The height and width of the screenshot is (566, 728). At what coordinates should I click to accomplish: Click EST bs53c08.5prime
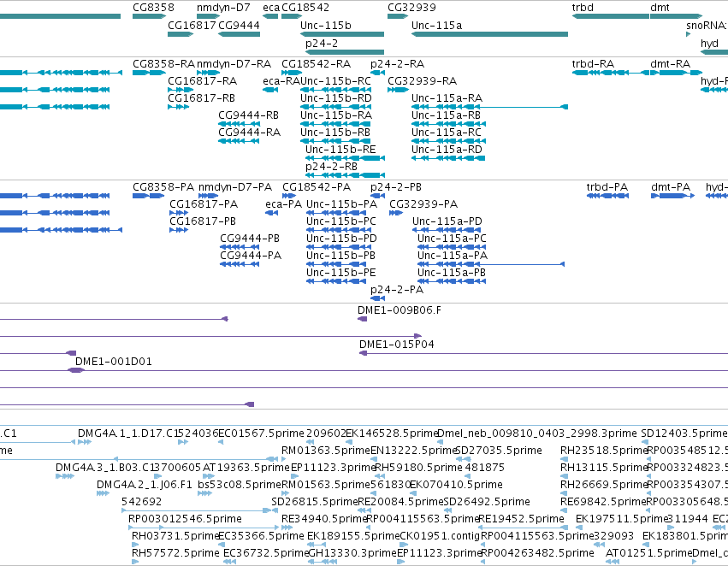204,493
